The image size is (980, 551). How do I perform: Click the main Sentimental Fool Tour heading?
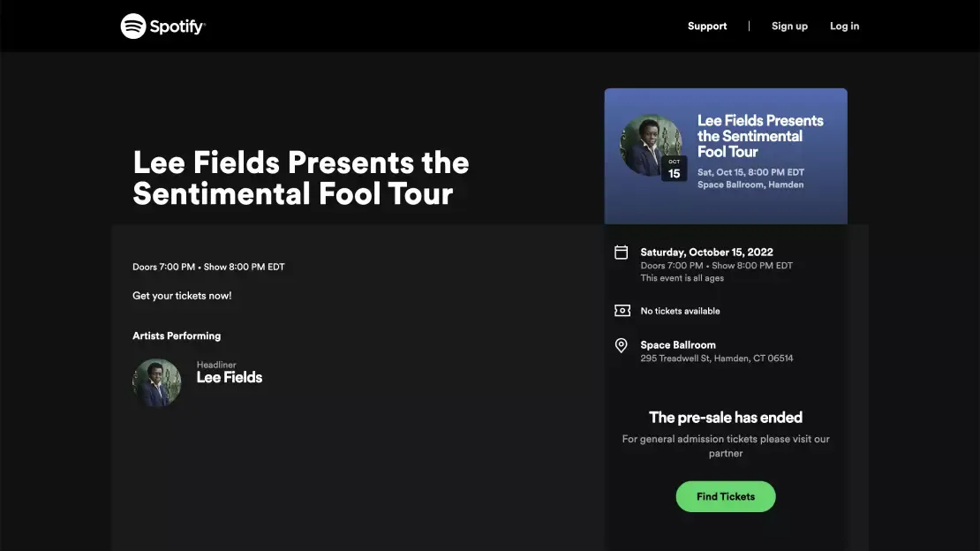click(x=301, y=178)
